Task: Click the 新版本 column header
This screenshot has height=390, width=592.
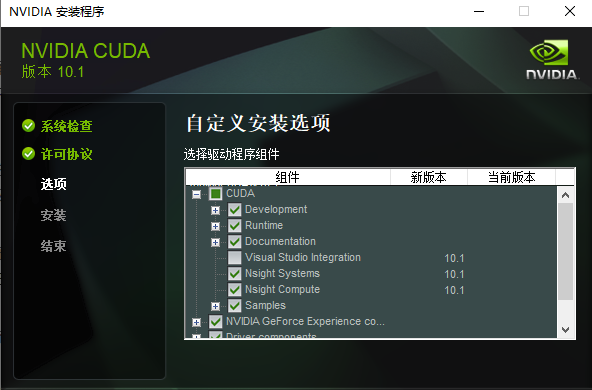Action: (429, 177)
